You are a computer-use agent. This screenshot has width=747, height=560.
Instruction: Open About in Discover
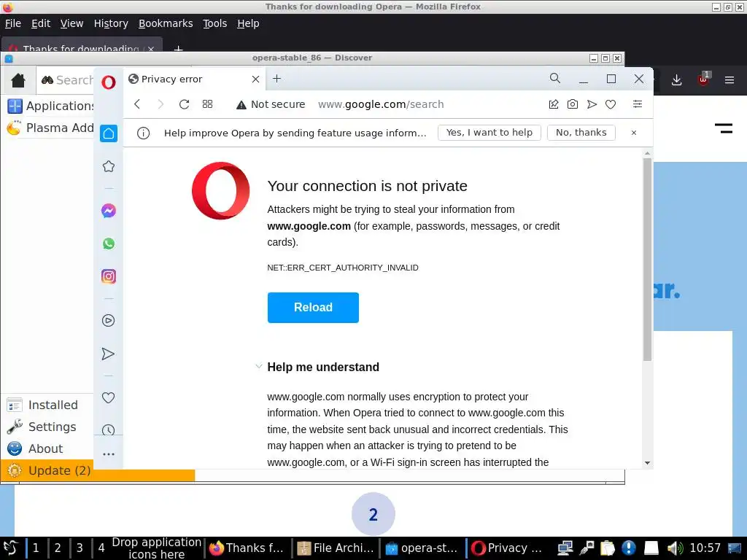point(47,448)
